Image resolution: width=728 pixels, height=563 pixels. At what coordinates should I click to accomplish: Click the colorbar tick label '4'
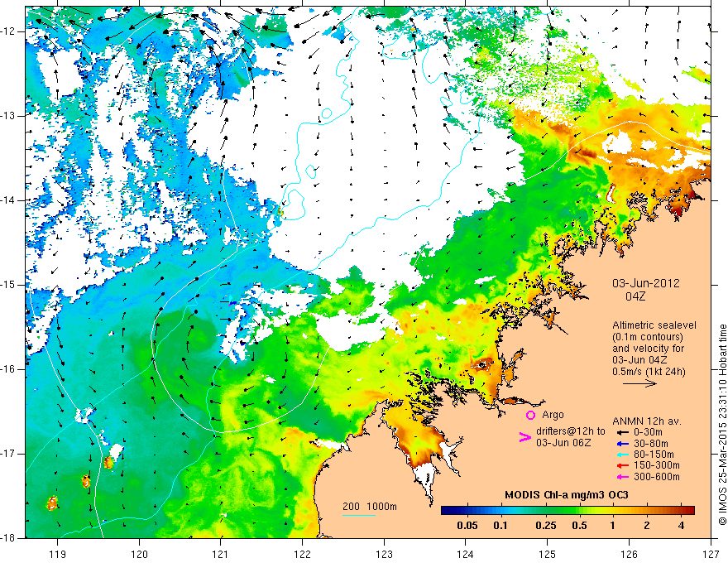coord(681,526)
